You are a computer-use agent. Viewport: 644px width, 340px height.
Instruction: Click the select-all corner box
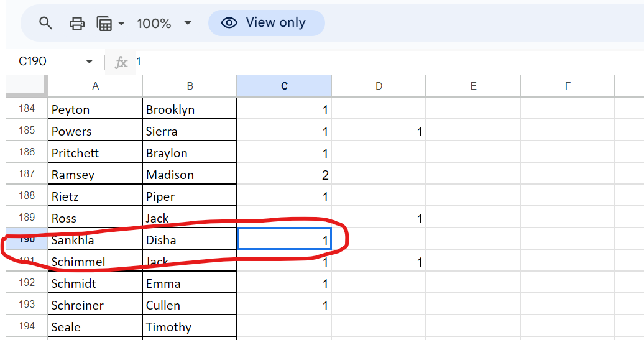coord(26,86)
